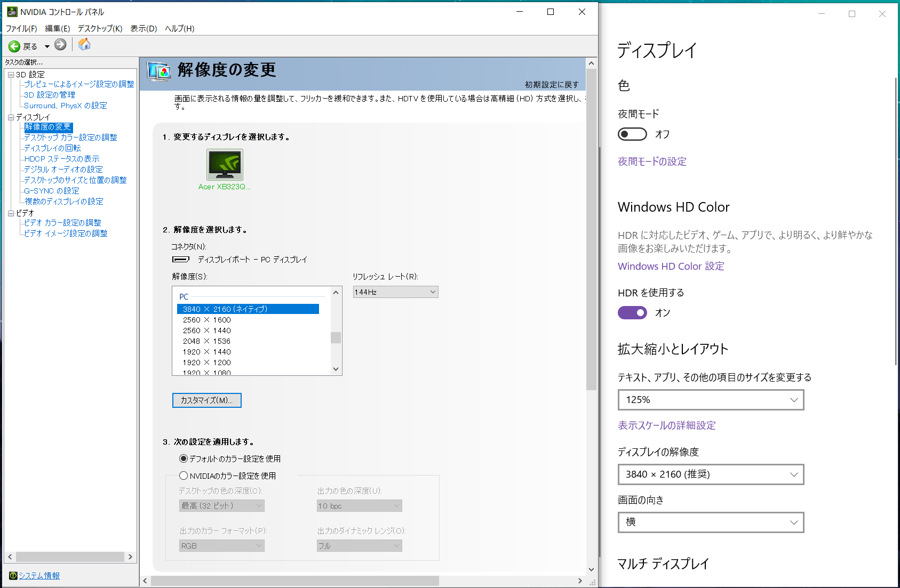Open the ヘルプ(H) menu
The image size is (900, 588).
click(179, 29)
